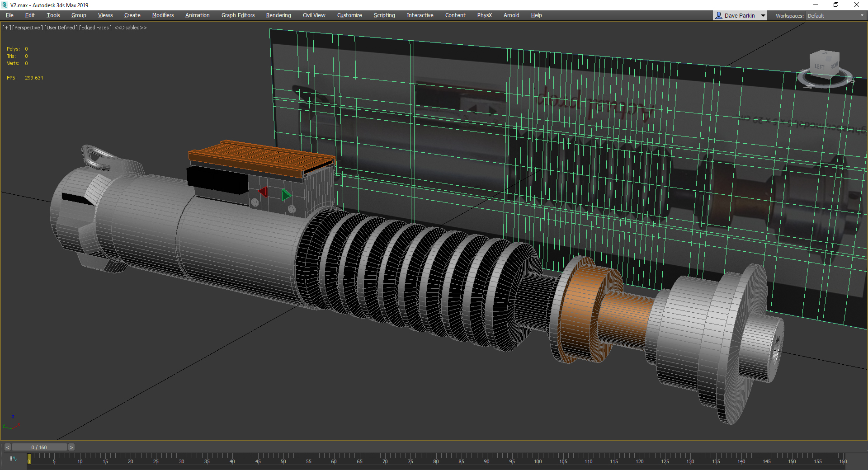The image size is (868, 470).
Task: Open the [+] viewport general menu
Action: tap(7, 28)
